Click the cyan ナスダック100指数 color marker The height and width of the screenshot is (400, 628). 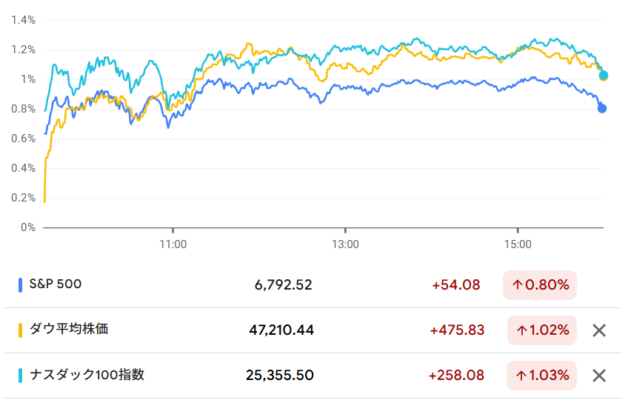[x=20, y=376]
